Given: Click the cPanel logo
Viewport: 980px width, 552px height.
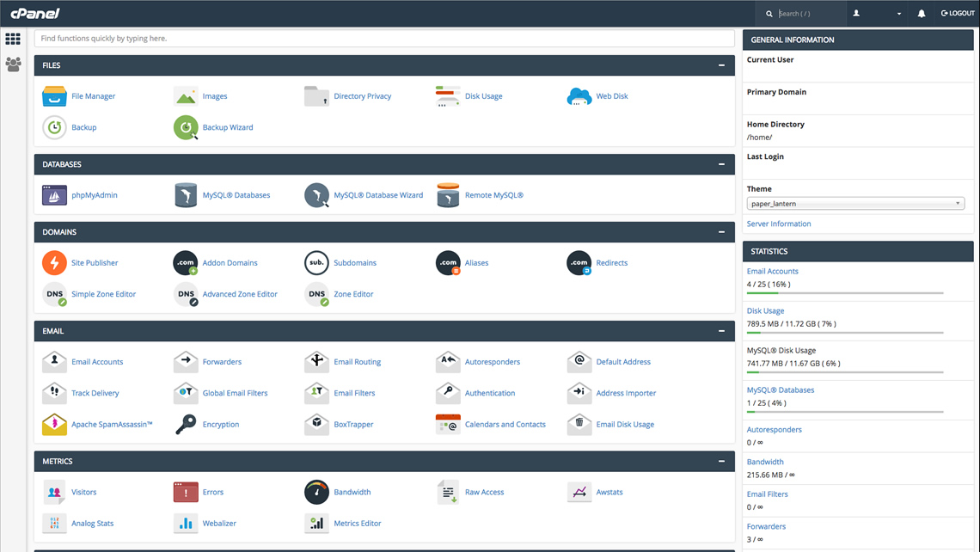Looking at the screenshot, I should pos(35,13).
